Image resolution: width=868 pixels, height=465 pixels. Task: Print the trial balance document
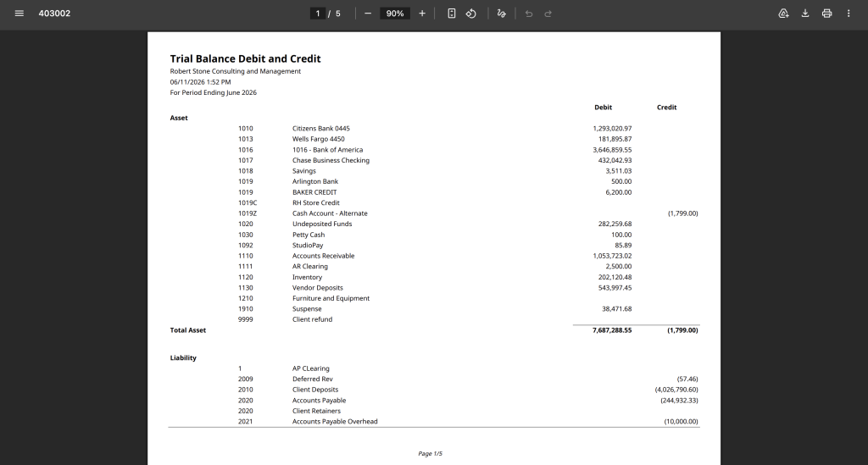tap(826, 14)
